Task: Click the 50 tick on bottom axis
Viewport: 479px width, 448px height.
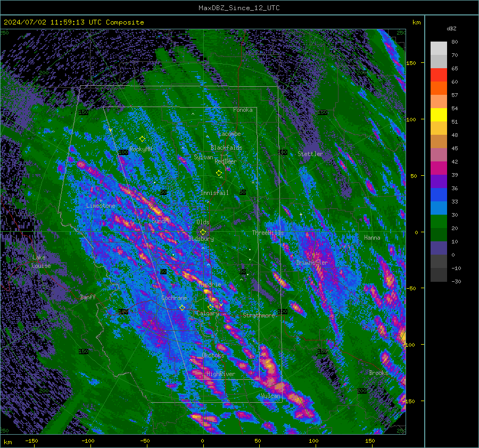Action: (x=258, y=441)
